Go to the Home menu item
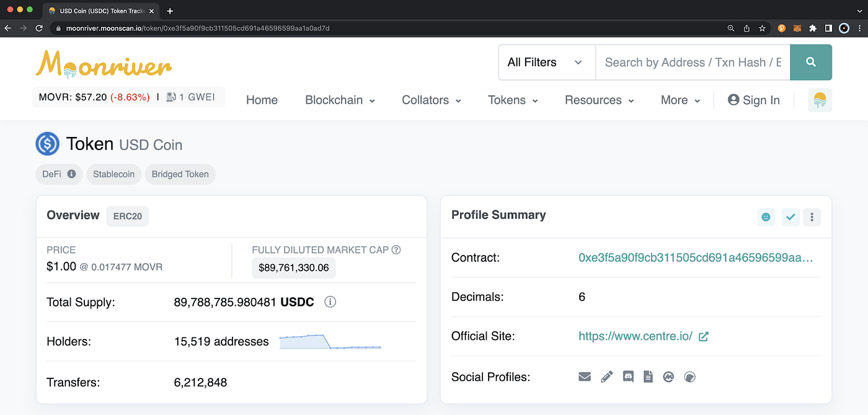 coord(262,100)
